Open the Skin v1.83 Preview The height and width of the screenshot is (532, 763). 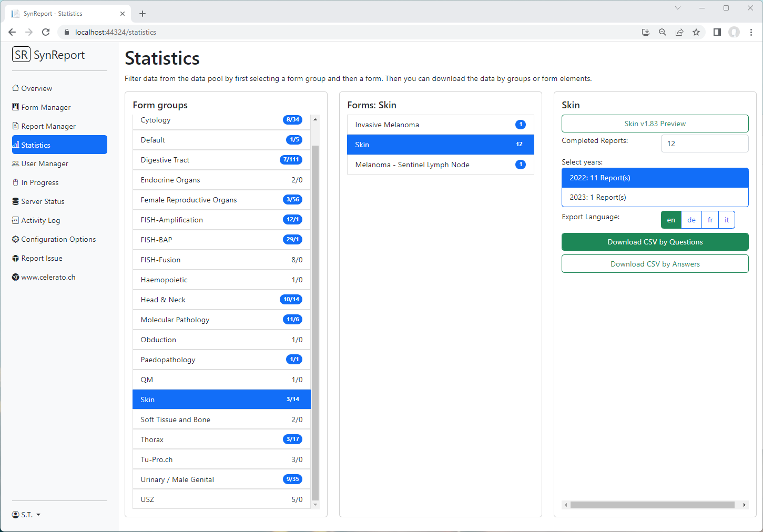point(655,124)
